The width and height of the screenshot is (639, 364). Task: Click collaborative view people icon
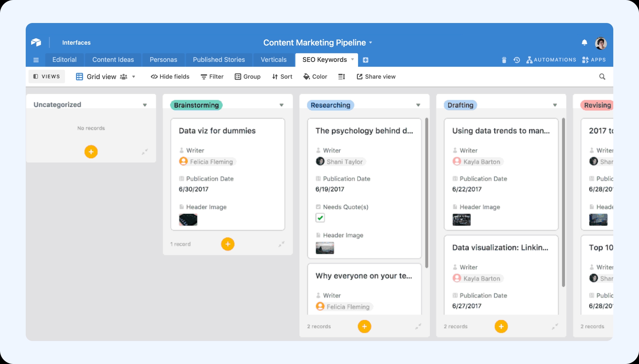point(124,77)
